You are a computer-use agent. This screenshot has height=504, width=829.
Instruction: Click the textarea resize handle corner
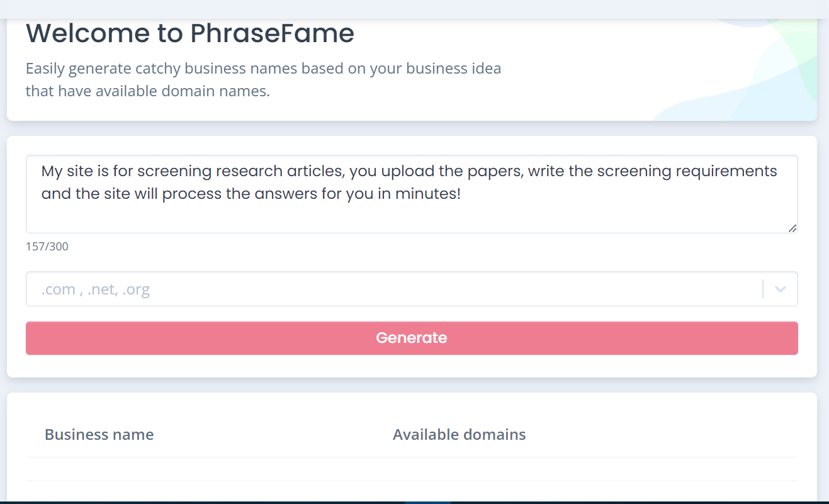[792, 228]
